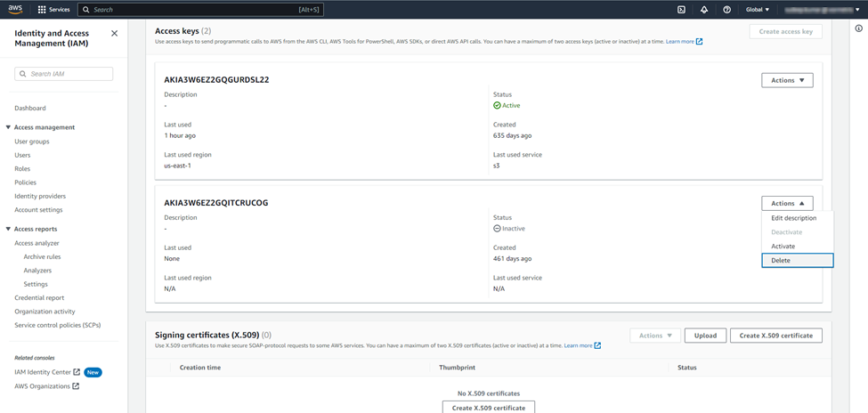Close the IAM navigation panel
The image size is (868, 413).
click(x=115, y=33)
